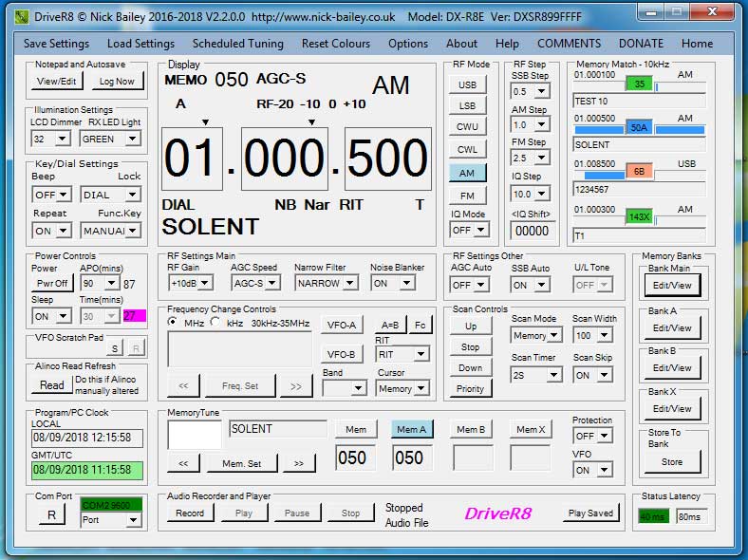Image resolution: width=748 pixels, height=560 pixels.
Task: Open the RF Gain dropdown
Action: pos(205,283)
